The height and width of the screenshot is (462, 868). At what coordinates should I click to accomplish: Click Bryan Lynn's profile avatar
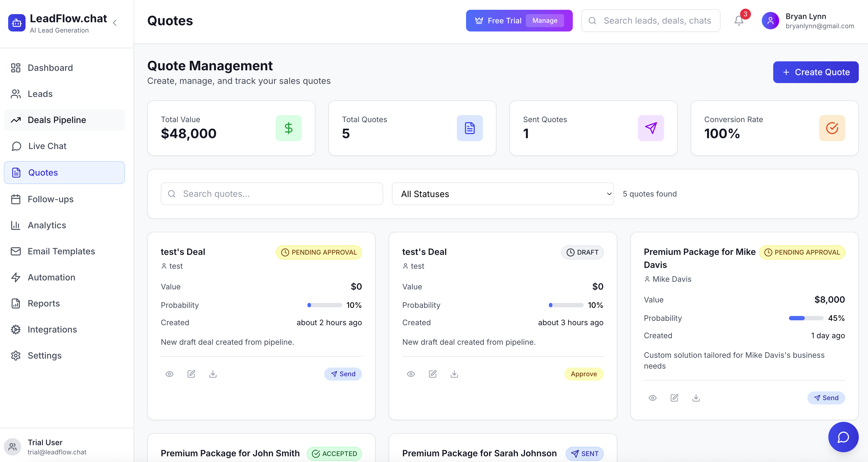pyautogui.click(x=770, y=21)
